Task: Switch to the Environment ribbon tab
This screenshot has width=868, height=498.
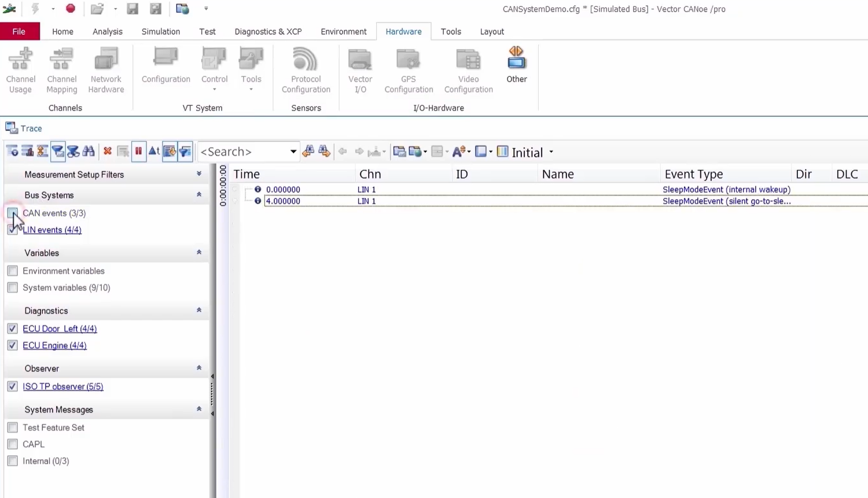Action: [x=344, y=31]
